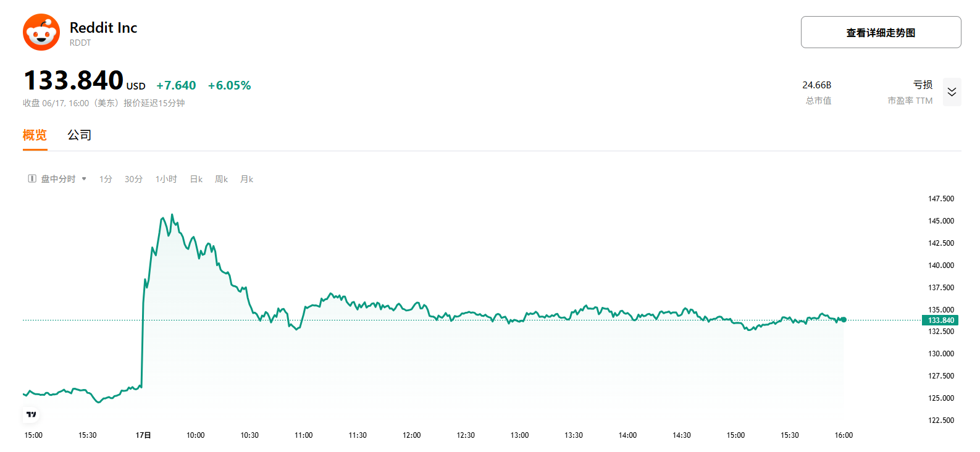Click the +6.05% price change figure
This screenshot has width=980, height=452.
tap(229, 86)
